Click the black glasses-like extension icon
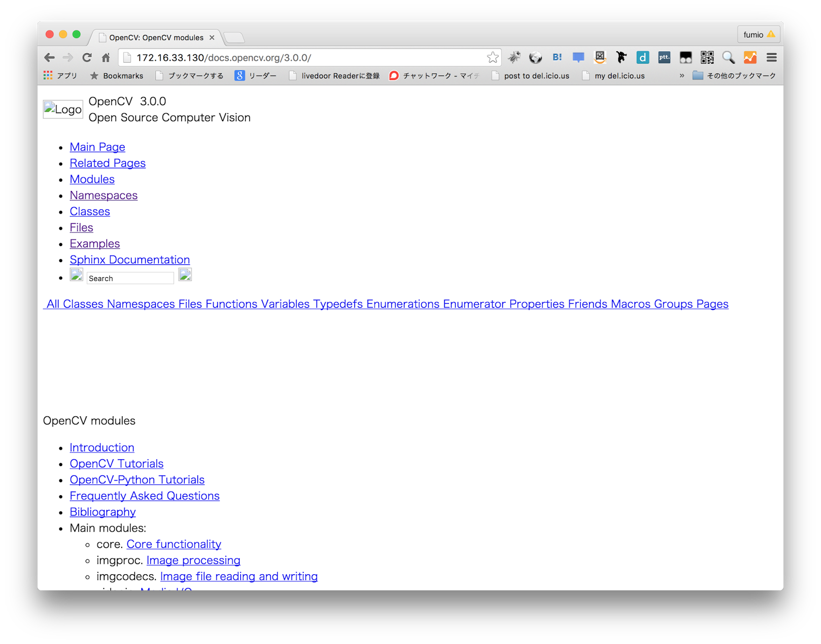 tap(686, 57)
